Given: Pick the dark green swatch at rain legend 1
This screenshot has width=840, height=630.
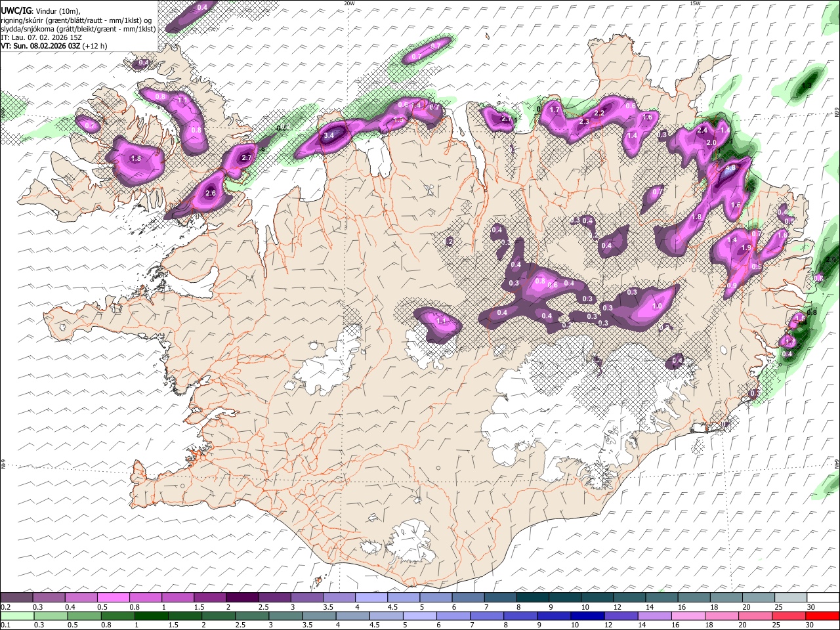Looking at the screenshot, I should pyautogui.click(x=151, y=616).
